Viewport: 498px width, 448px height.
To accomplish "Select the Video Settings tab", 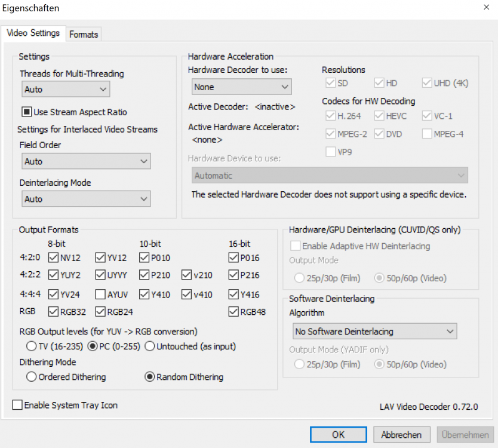I will (x=33, y=33).
